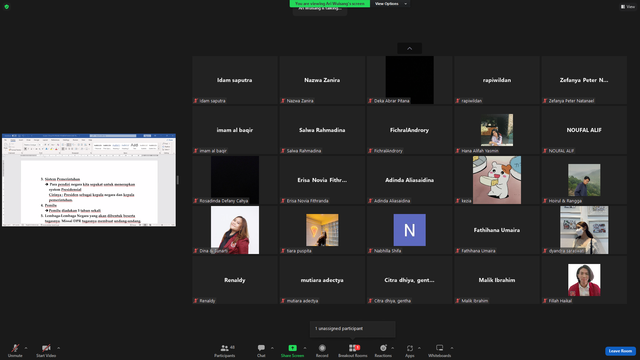
Task: Select Fathihana Umaira's video tile
Action: (497, 230)
